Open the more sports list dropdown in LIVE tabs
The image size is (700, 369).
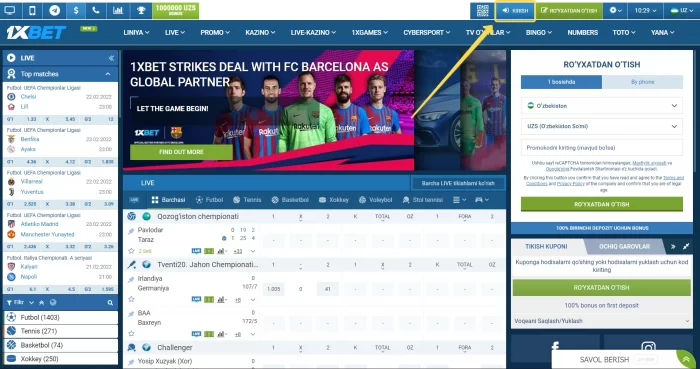pyautogui.click(x=459, y=200)
